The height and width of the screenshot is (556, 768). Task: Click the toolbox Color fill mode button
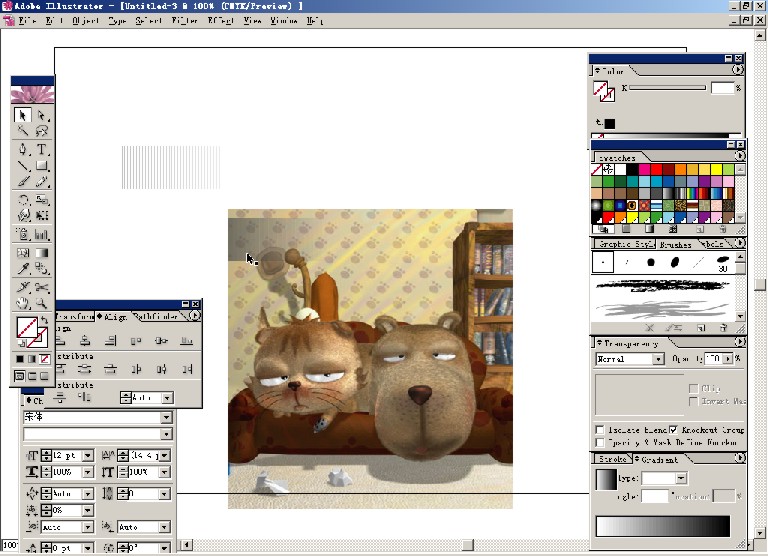coord(20,359)
